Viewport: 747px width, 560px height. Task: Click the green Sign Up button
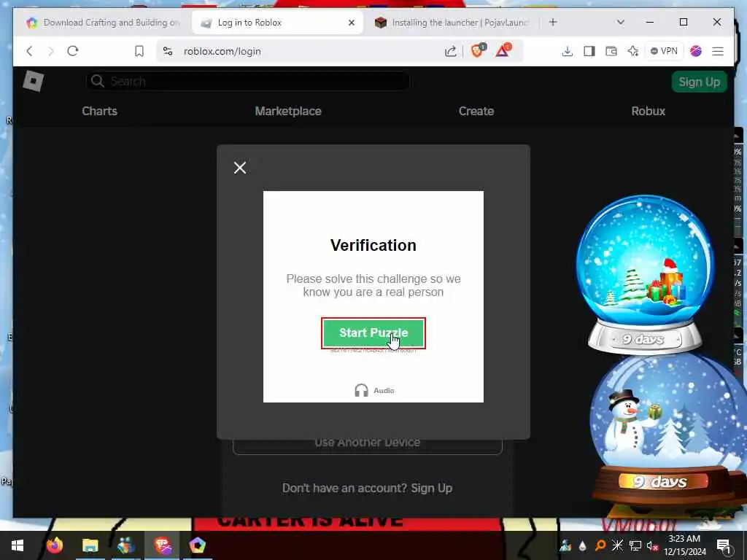point(699,82)
